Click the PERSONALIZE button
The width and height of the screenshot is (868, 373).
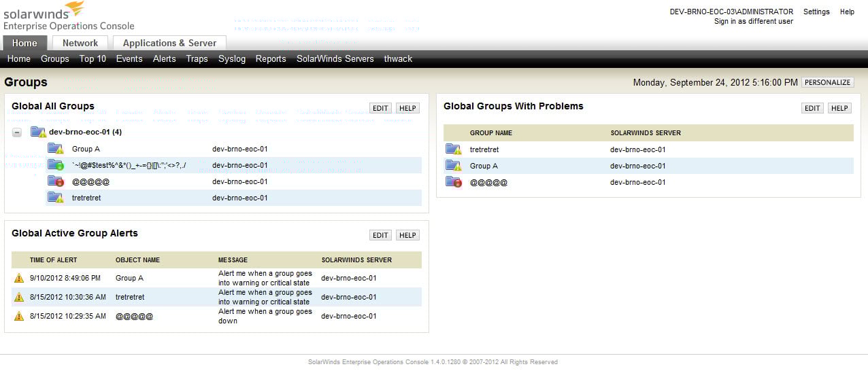[x=827, y=82]
